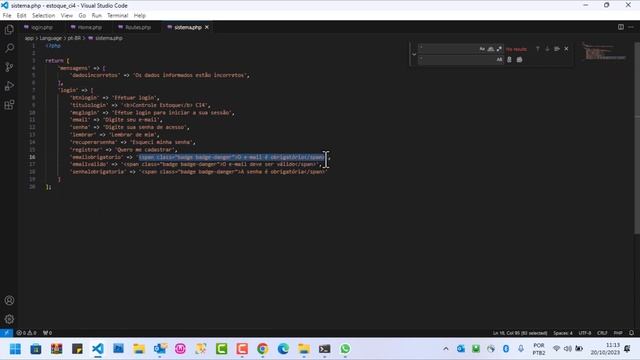Click the app breadcrumb segment
This screenshot has height=360, width=640.
click(29, 38)
